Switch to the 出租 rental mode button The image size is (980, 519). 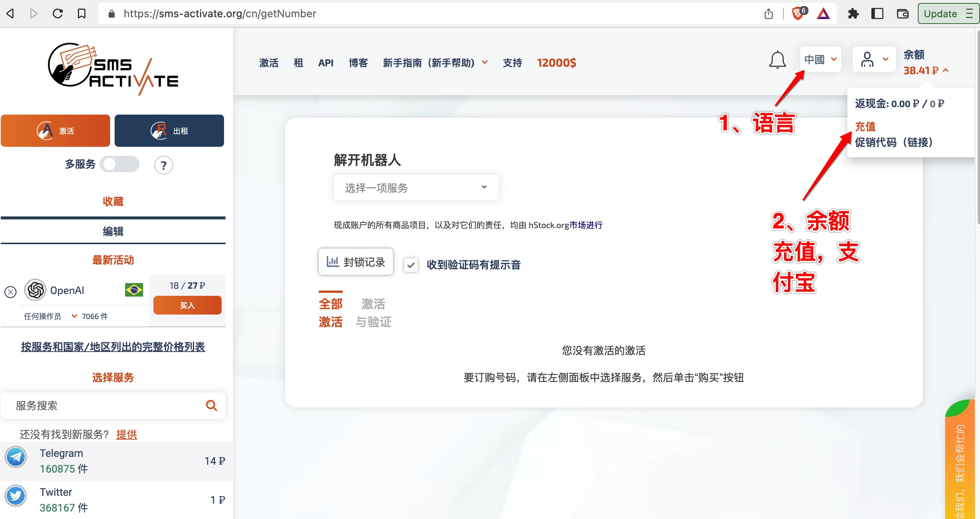169,131
